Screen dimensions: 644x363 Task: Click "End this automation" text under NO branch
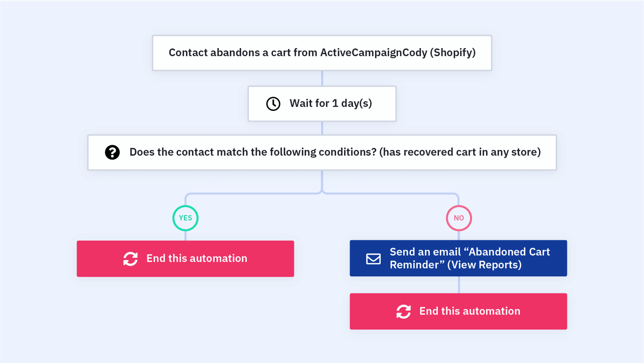tap(470, 311)
